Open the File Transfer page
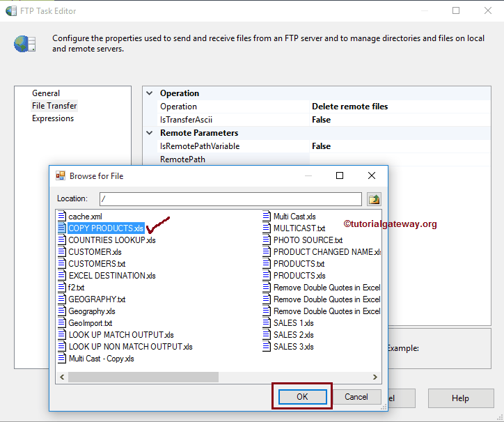This screenshot has height=422, width=504. (x=54, y=106)
